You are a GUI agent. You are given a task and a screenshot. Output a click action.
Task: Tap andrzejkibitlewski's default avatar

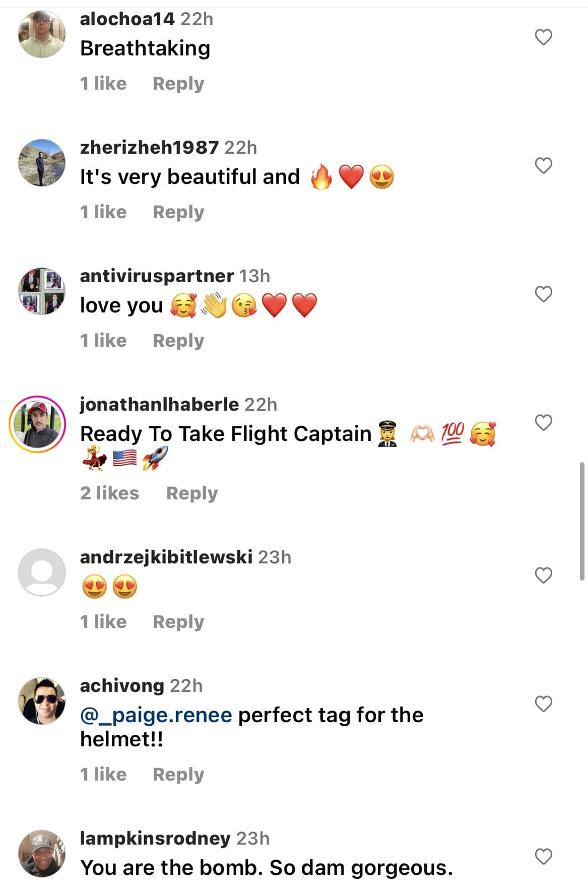click(x=42, y=573)
